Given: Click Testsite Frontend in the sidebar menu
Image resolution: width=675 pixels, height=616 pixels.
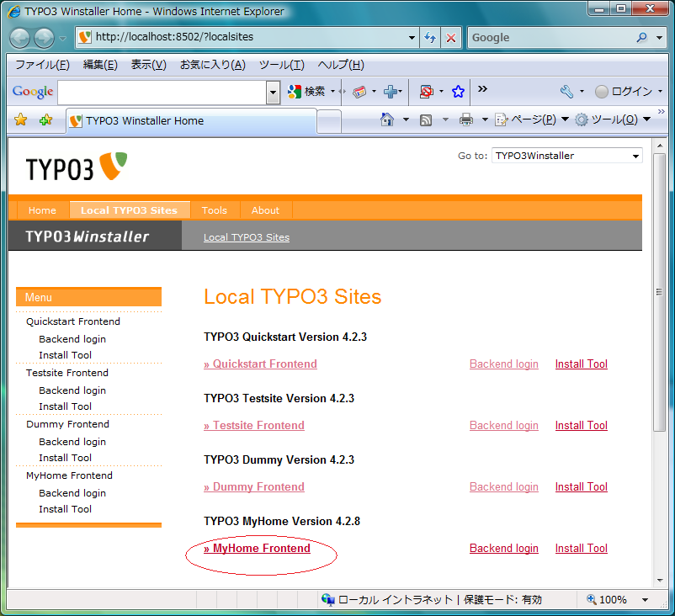Looking at the screenshot, I should click(67, 373).
